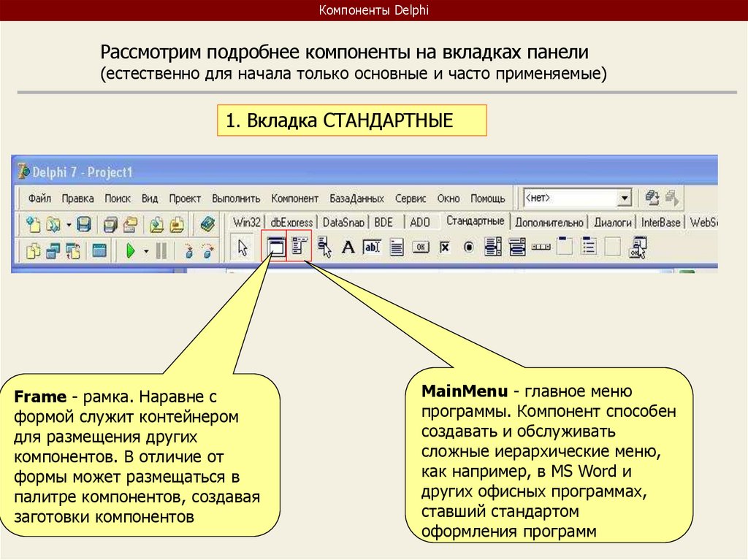This screenshot has width=748, height=560.
Task: Click the Toggle Form/Unit icon
Action: (73, 250)
